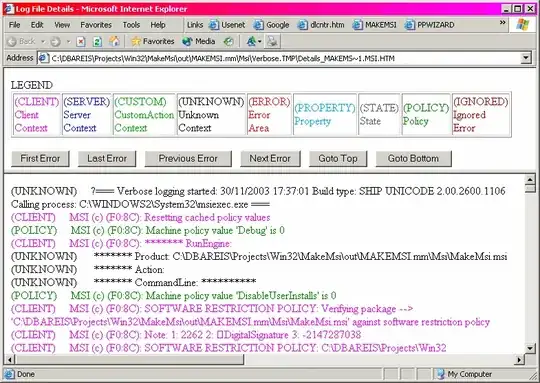The width and height of the screenshot is (540, 383).
Task: Click the page icon in Address bar
Action: pos(43,58)
